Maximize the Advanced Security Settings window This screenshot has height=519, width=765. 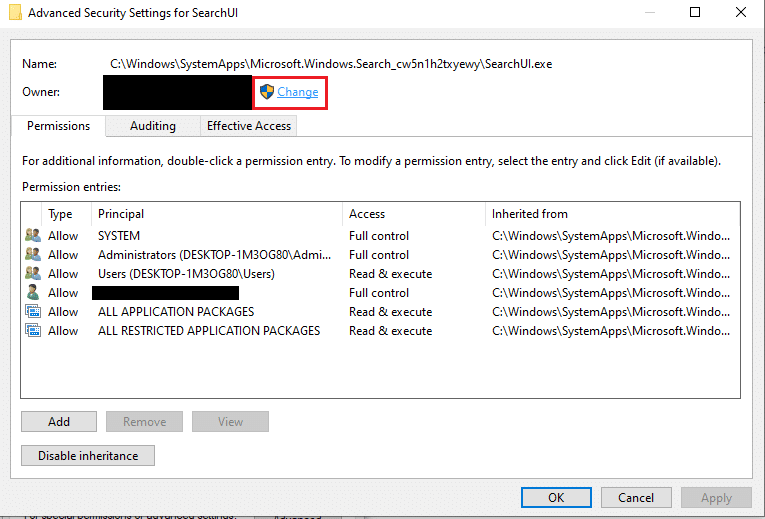695,12
